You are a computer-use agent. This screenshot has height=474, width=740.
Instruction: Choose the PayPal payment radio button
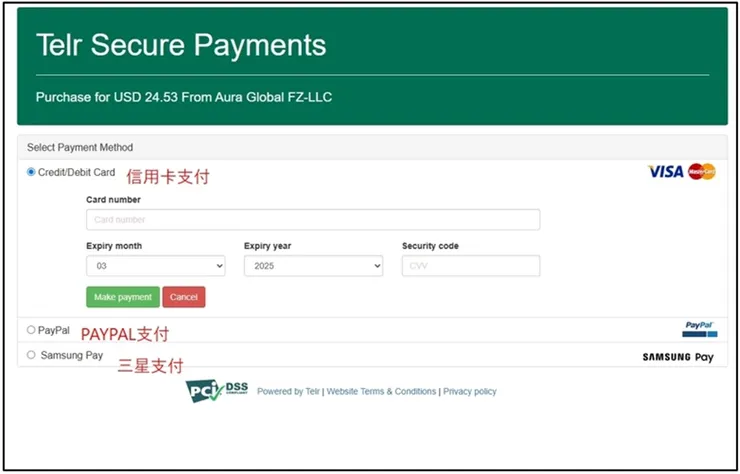pos(31,330)
